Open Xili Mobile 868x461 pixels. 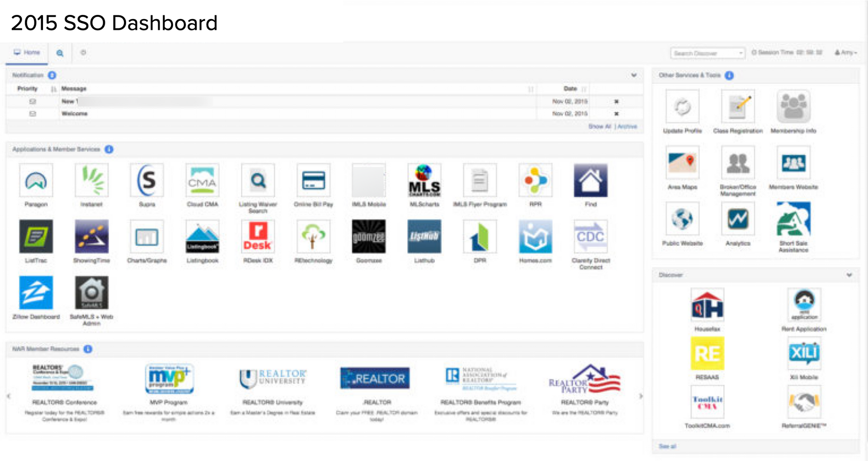[x=804, y=353]
